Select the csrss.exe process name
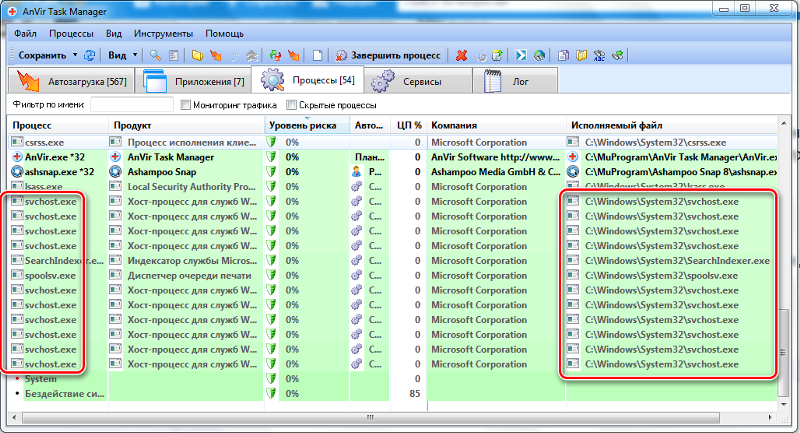Screen dimensions: 800x433 pyautogui.click(x=44, y=142)
